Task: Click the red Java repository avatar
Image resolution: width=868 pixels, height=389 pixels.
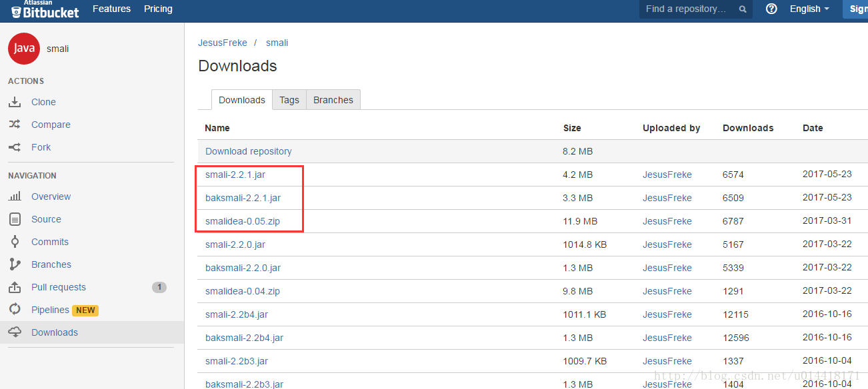Action: (x=24, y=48)
